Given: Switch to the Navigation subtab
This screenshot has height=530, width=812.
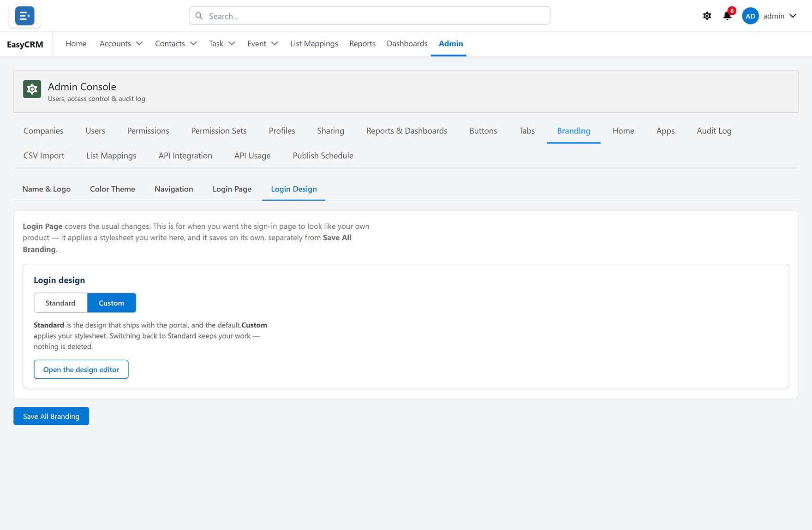Looking at the screenshot, I should tap(174, 189).
